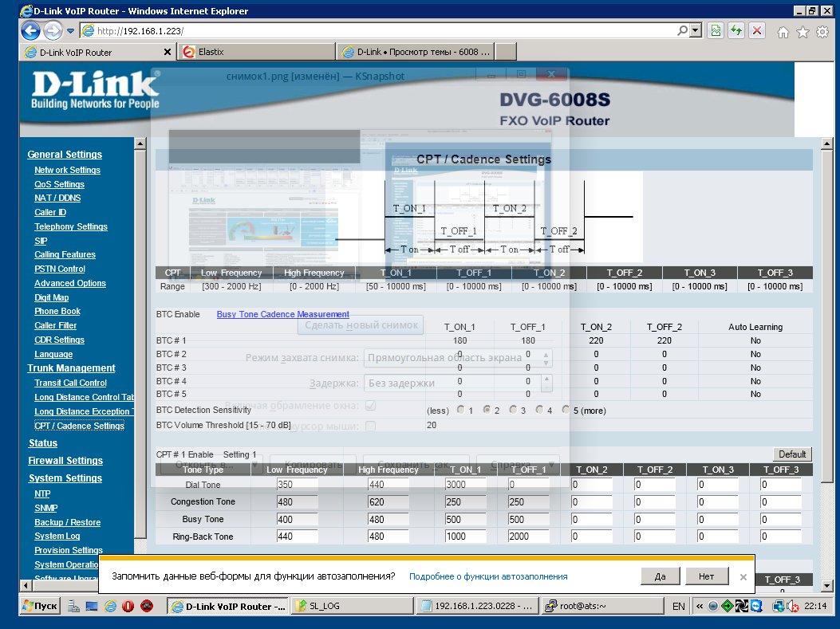This screenshot has width=840, height=629.
Task: Open the recent pages dropdown arrow
Action: coord(70,31)
